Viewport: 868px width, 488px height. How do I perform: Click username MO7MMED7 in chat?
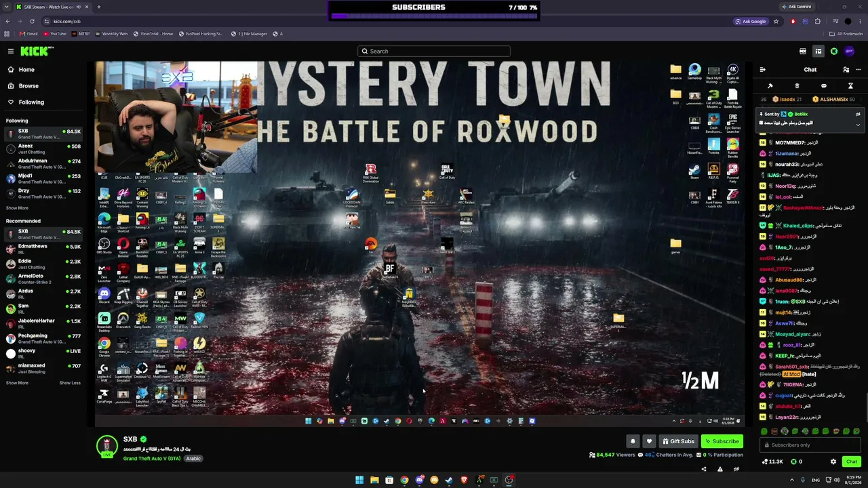click(790, 143)
